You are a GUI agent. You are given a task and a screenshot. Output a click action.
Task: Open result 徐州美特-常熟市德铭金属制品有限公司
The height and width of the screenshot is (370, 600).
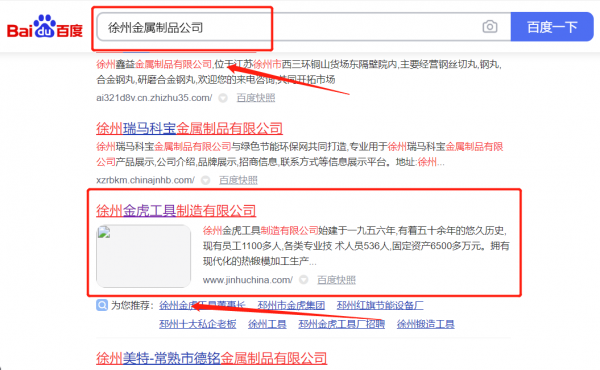click(x=212, y=358)
